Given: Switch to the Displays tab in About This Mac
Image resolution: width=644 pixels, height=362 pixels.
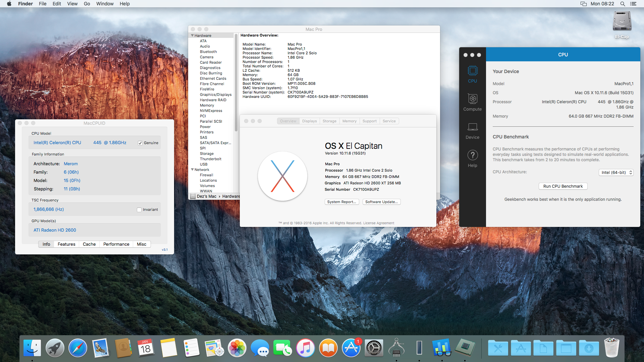Looking at the screenshot, I should pos(309,121).
